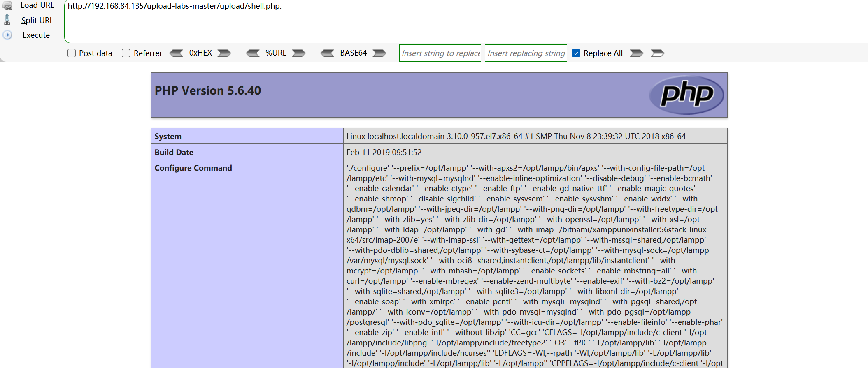Screen dimensions: 868x368
Task: Click the Split URL scissors icon
Action: (7, 20)
